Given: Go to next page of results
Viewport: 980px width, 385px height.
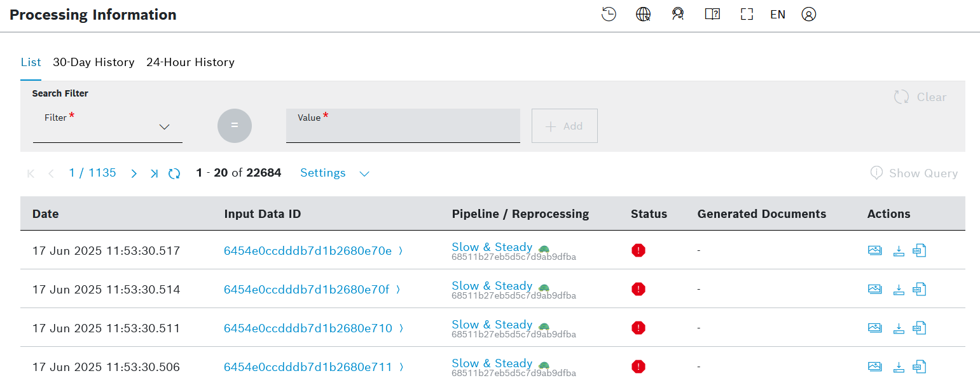Looking at the screenshot, I should click(134, 173).
